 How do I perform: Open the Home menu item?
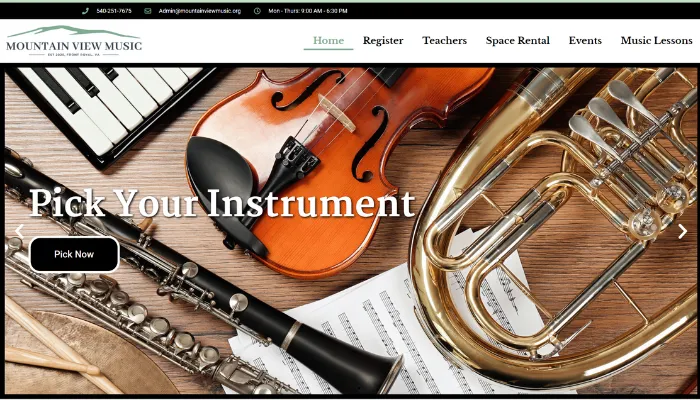[x=329, y=41]
